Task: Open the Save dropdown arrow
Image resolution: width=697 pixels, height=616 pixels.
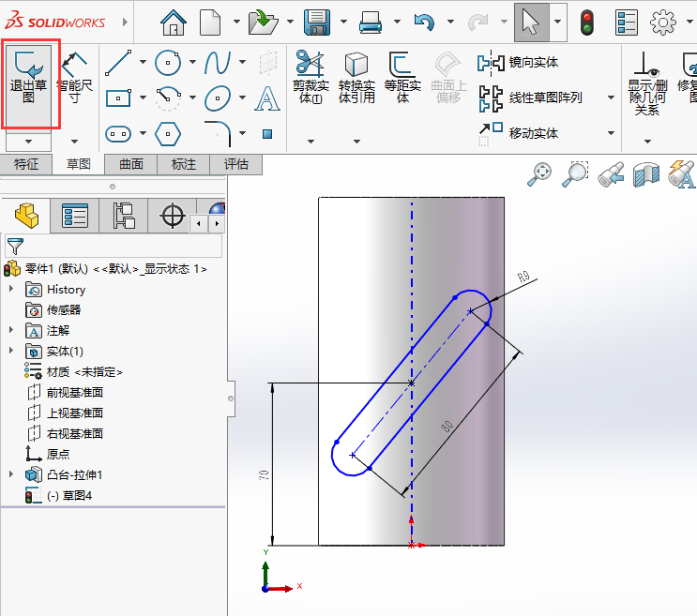Action: pyautogui.click(x=343, y=22)
